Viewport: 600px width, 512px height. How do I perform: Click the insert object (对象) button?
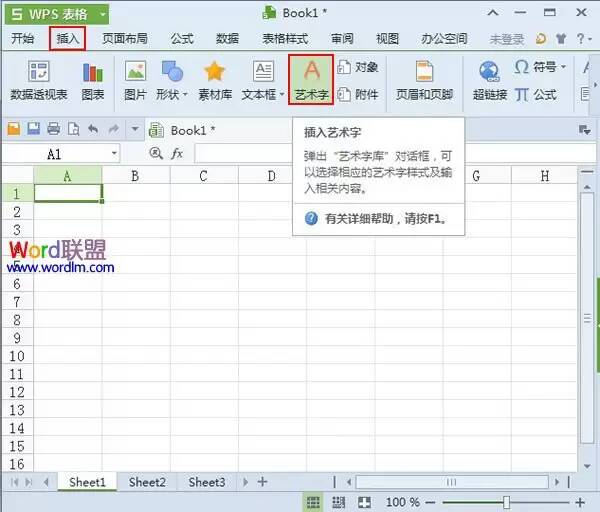point(358,67)
